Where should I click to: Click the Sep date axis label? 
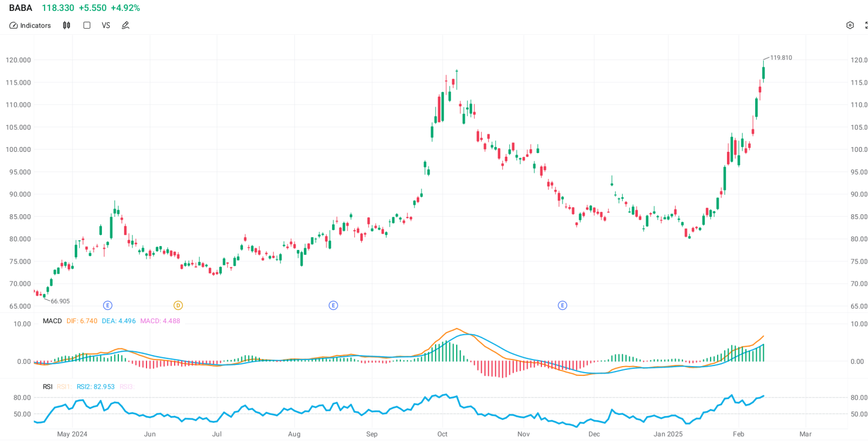372,434
